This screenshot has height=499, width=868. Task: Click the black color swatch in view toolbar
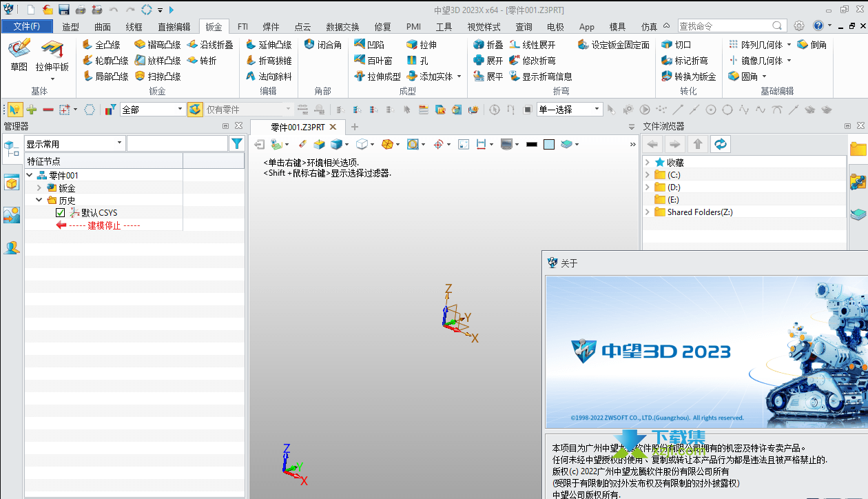click(532, 144)
